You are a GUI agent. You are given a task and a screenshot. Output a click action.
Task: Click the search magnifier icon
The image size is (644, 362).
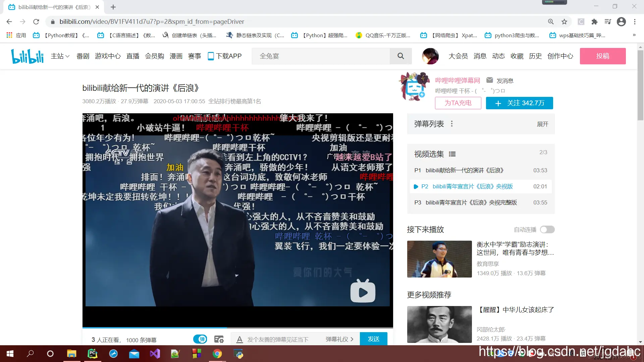point(400,56)
